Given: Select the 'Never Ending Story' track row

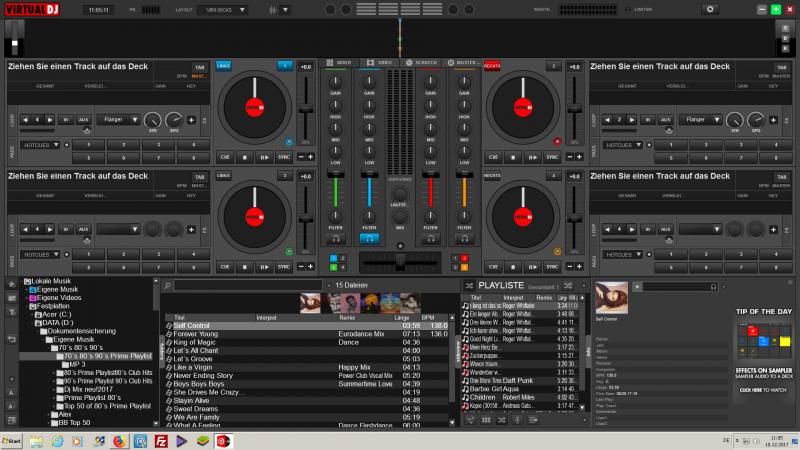Looking at the screenshot, I should tap(307, 376).
